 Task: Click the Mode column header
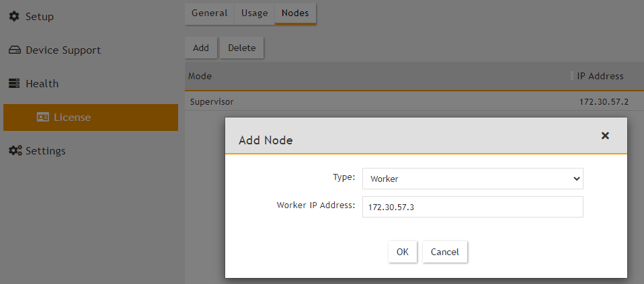(x=200, y=77)
